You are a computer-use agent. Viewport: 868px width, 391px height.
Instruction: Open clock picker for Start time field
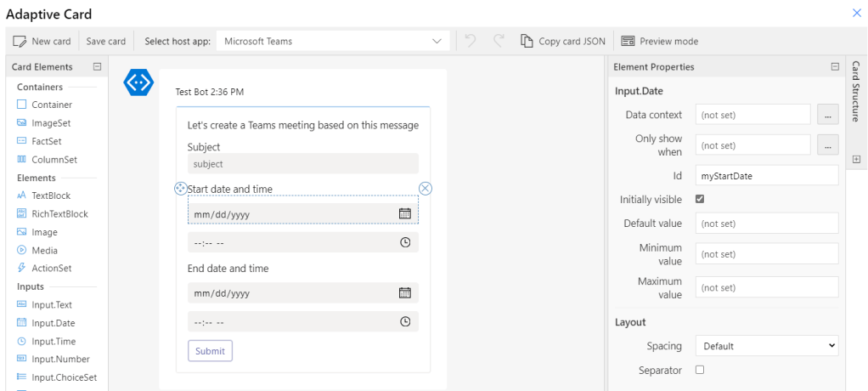405,243
